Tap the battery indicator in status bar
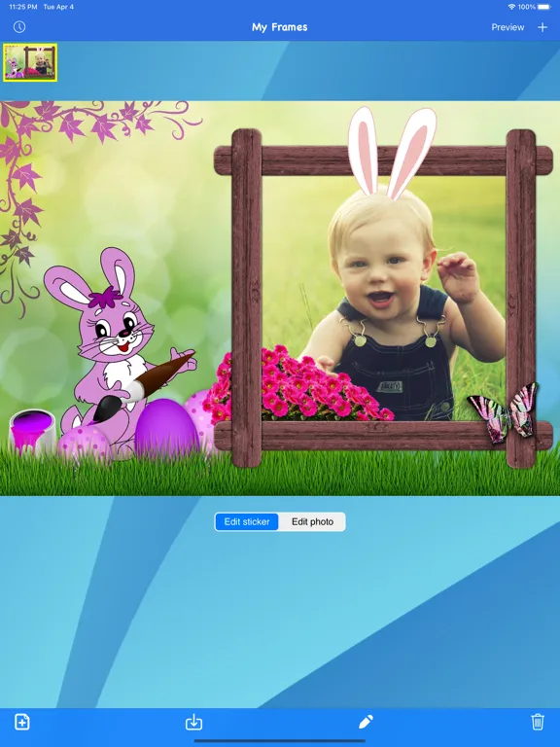 [x=543, y=7]
